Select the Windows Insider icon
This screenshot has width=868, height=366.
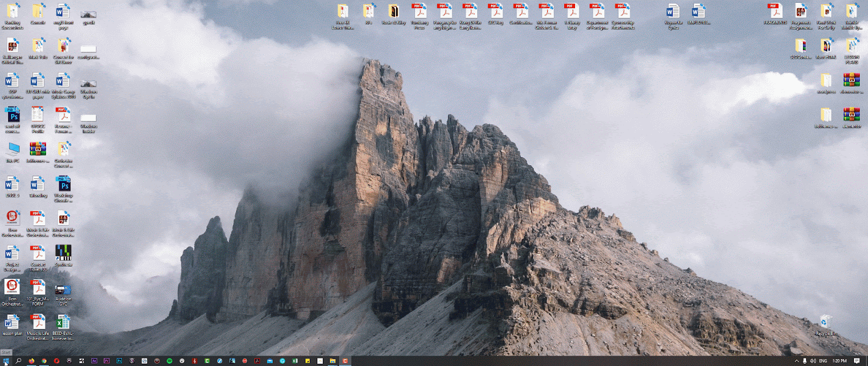[x=88, y=123]
